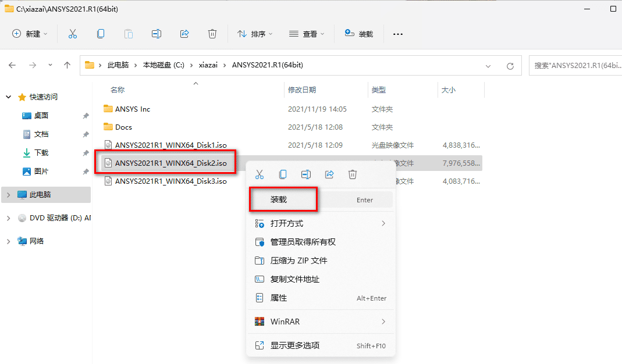This screenshot has width=622, height=364.
Task: Open 属性 from the context menu
Action: (279, 298)
